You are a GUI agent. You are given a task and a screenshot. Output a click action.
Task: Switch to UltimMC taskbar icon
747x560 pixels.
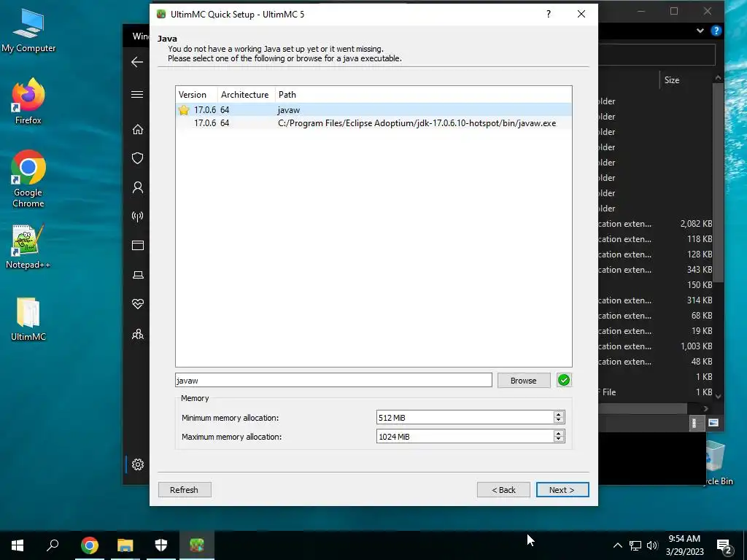coord(197,545)
